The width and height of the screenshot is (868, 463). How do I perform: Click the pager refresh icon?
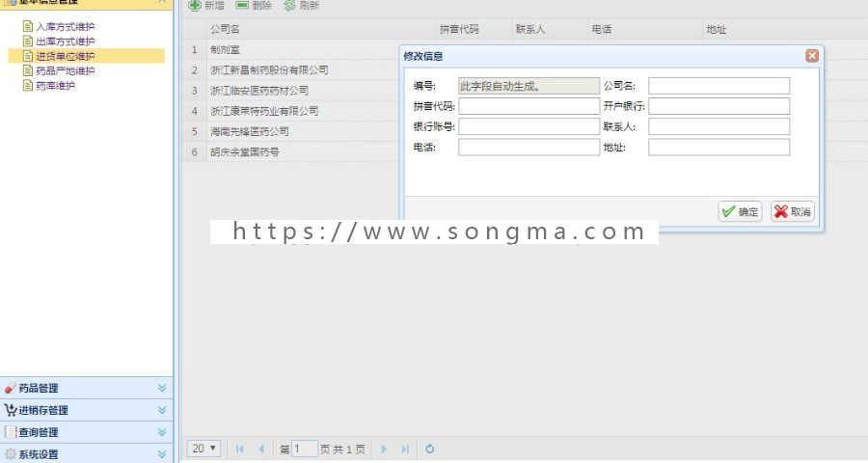pos(429,449)
